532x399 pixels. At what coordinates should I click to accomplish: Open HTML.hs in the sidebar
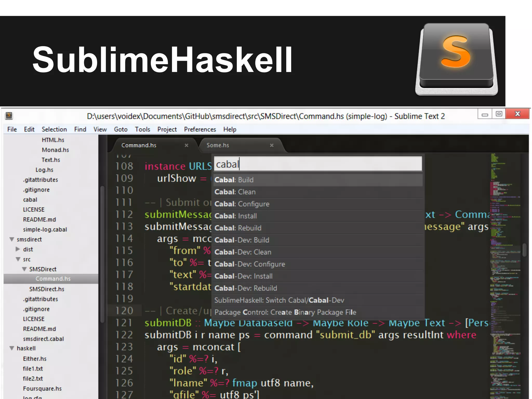pyautogui.click(x=53, y=140)
